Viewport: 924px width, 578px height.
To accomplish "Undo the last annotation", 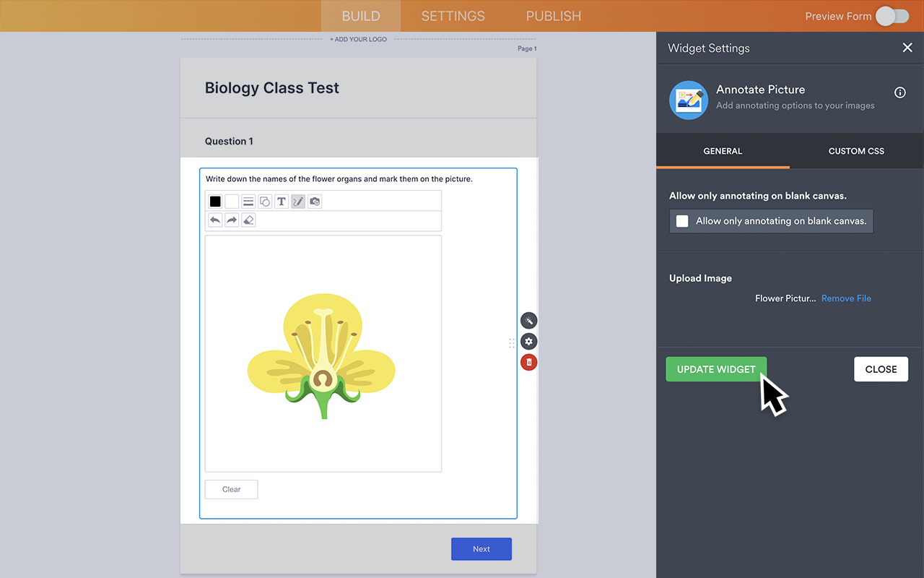I will pos(214,220).
